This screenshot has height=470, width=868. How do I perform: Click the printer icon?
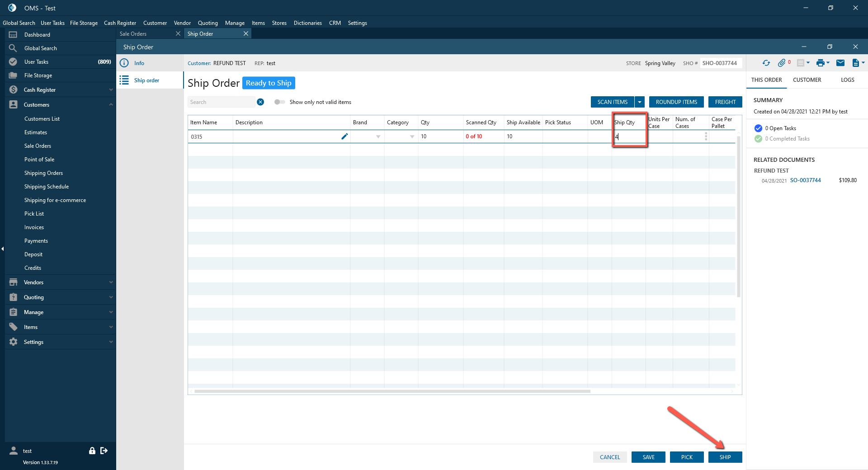pos(820,63)
